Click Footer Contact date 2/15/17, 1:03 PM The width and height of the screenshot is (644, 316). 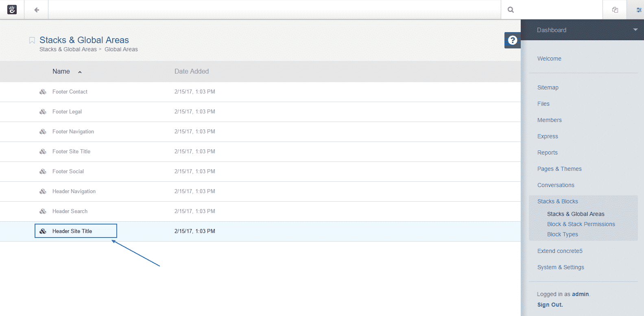pos(195,92)
